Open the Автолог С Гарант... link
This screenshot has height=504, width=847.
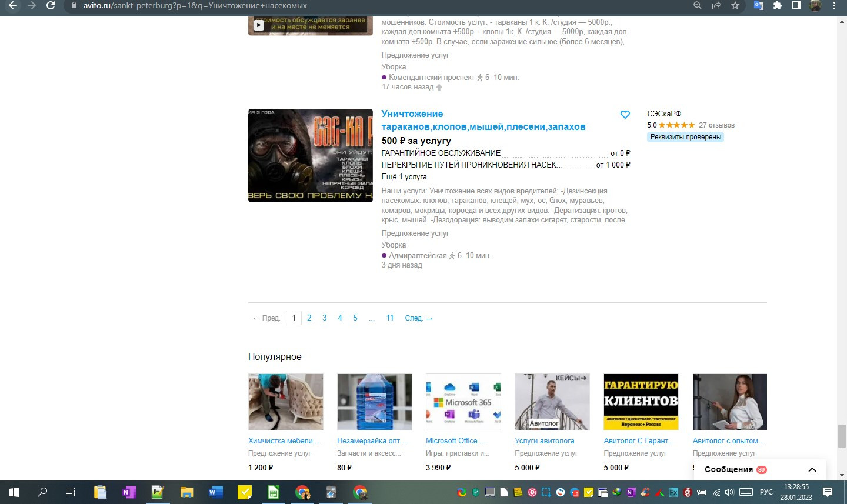(639, 441)
